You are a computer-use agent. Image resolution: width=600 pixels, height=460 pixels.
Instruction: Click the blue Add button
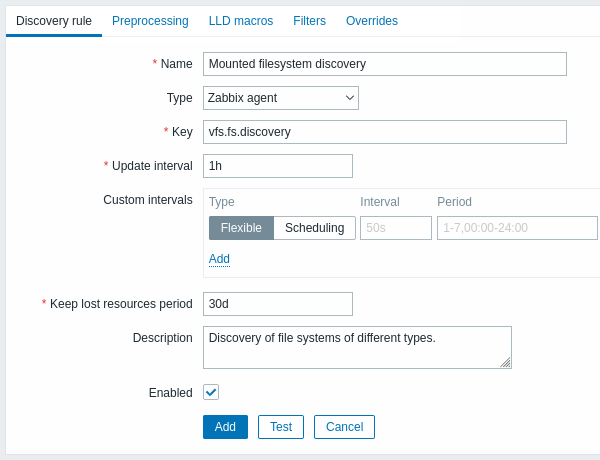(225, 427)
